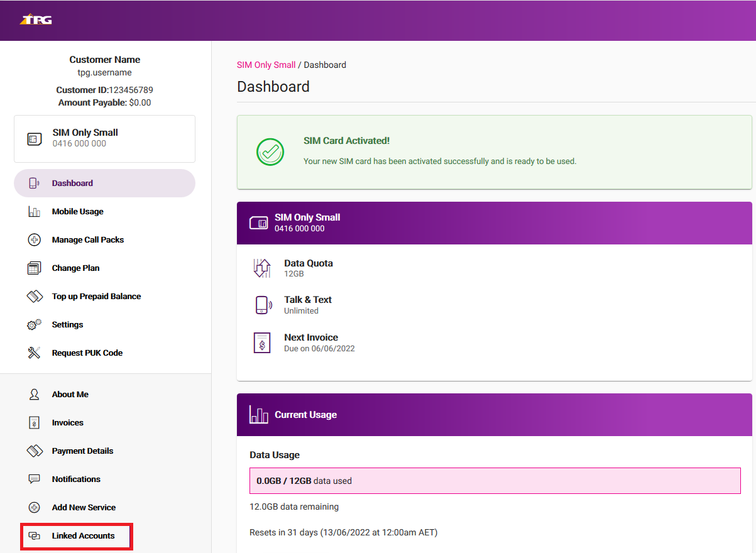The image size is (756, 553).
Task: Select the Change Plan icon
Action: tap(35, 268)
